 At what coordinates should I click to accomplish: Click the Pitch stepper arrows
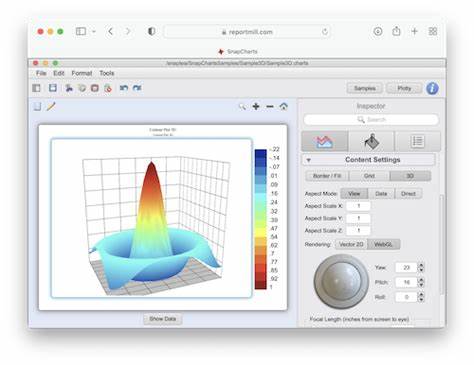[x=421, y=282]
